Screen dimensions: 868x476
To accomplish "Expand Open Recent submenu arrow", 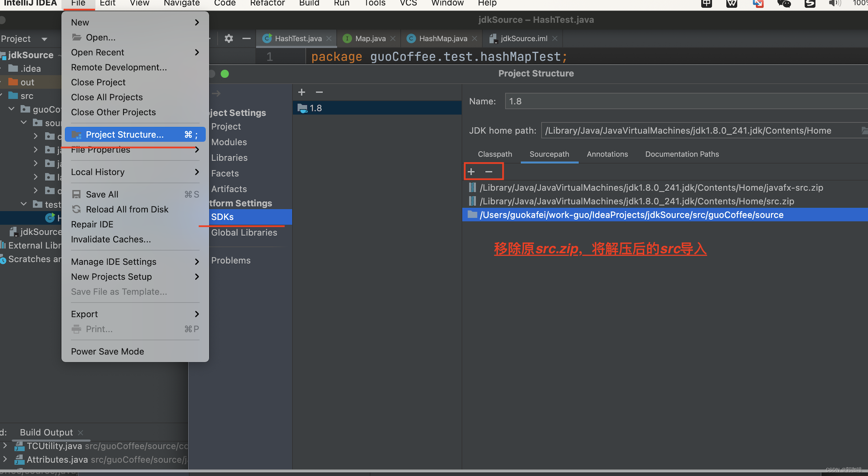I will [197, 52].
